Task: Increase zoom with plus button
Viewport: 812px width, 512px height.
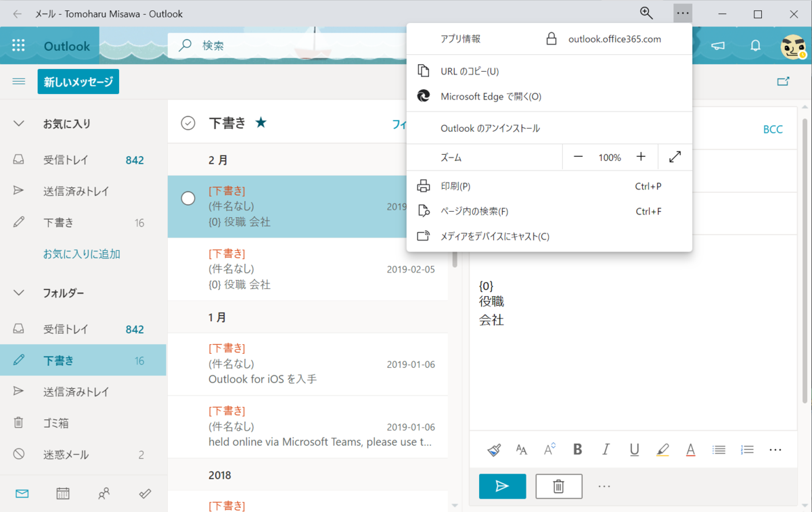Action: click(x=641, y=157)
